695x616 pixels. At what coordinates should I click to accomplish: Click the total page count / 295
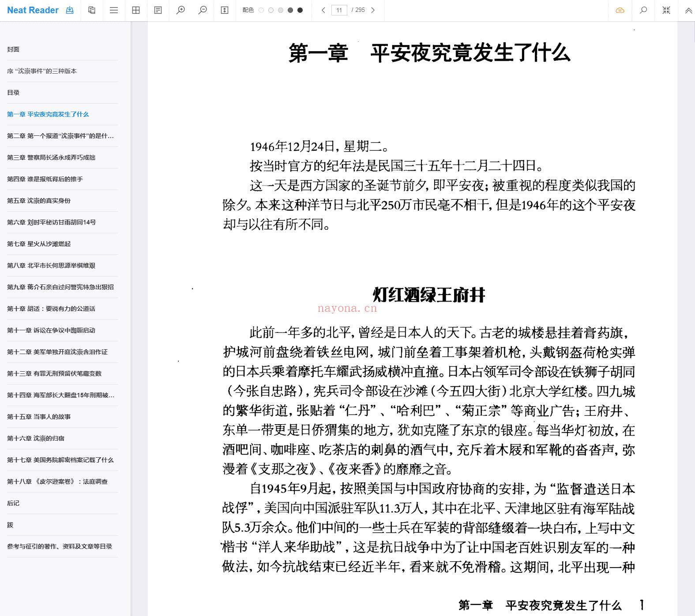pos(358,10)
